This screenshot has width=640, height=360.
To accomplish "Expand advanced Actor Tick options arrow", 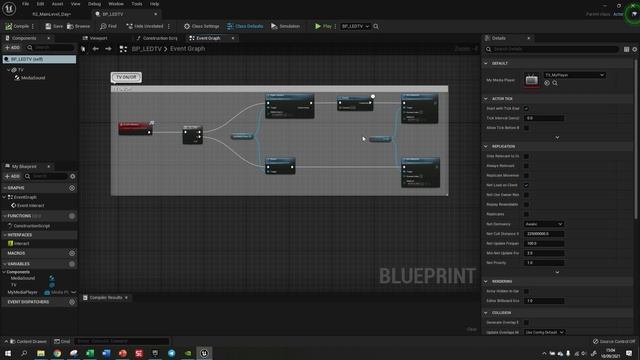I will pyautogui.click(x=557, y=138).
